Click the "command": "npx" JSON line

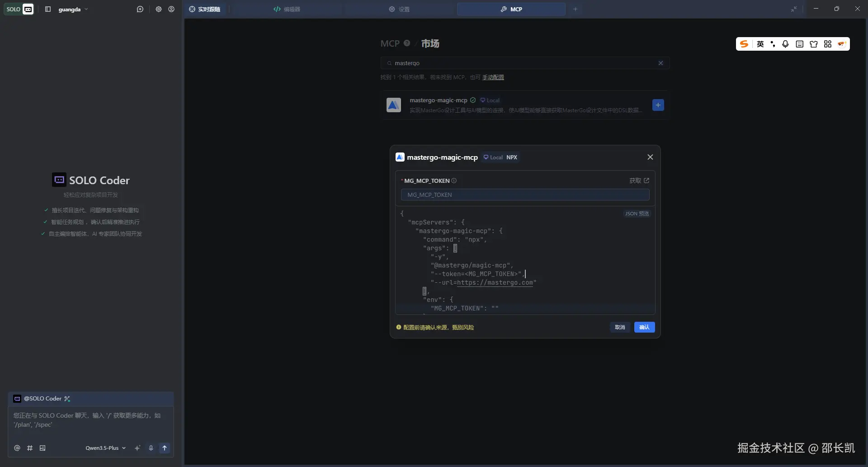click(455, 240)
